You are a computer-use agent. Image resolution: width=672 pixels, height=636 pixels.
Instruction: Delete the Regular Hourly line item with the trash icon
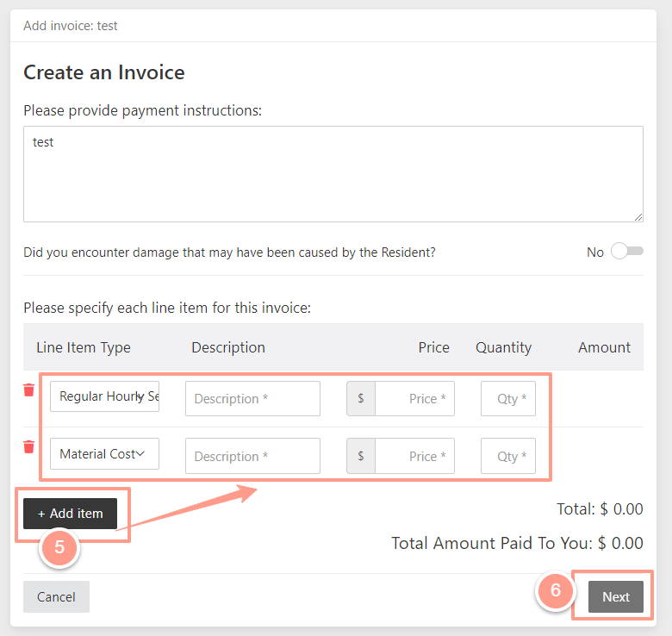[28, 390]
